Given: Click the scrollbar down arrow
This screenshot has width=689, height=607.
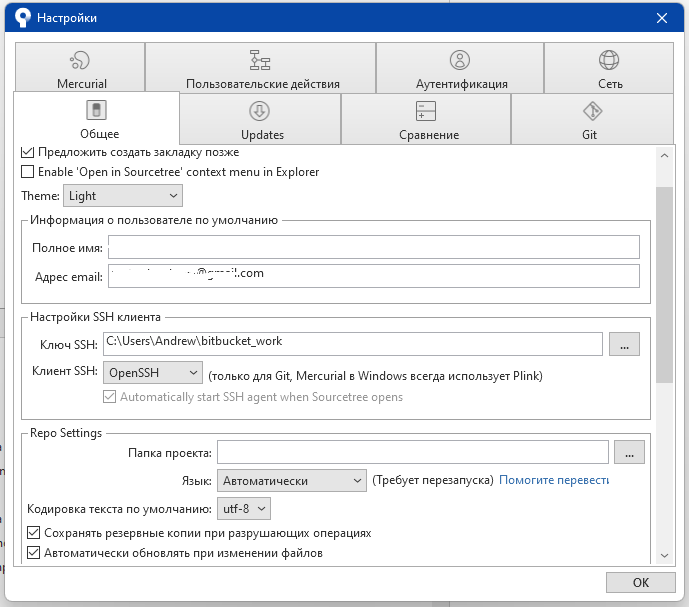Looking at the screenshot, I should coord(664,556).
